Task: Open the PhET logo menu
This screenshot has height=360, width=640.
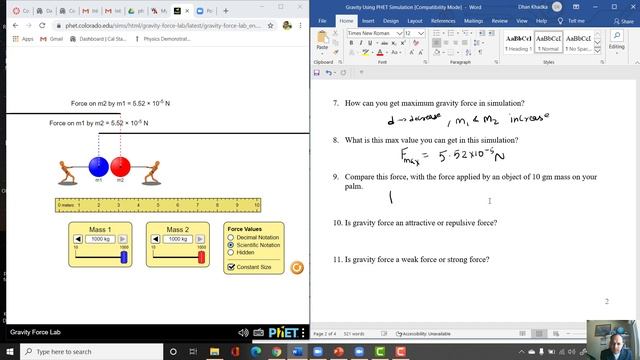Action: pyautogui.click(x=287, y=333)
